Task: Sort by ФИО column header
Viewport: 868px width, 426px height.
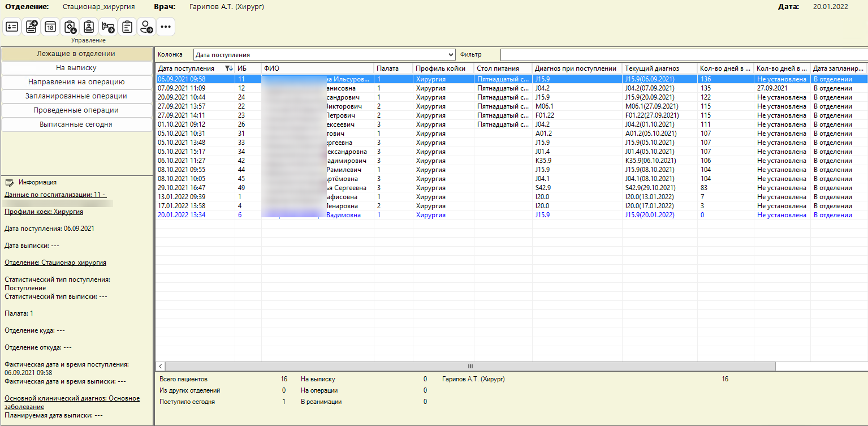Action: [317, 68]
